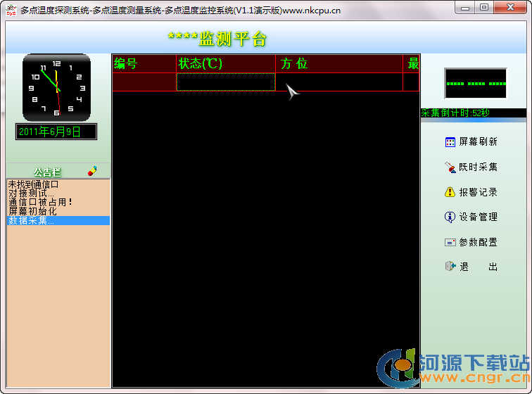
Task: Open 参数配置 parameter settings
Action: point(478,242)
